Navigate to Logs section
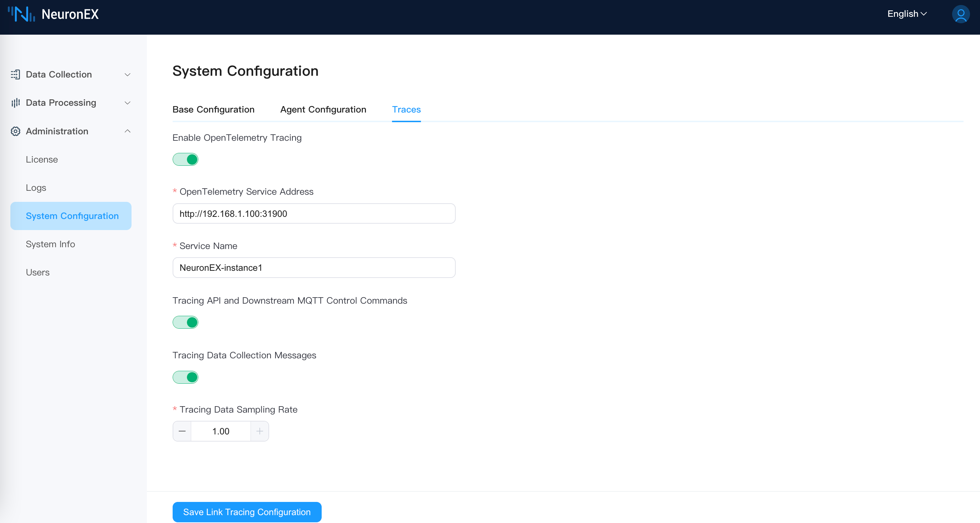This screenshot has width=980, height=523. coord(36,187)
